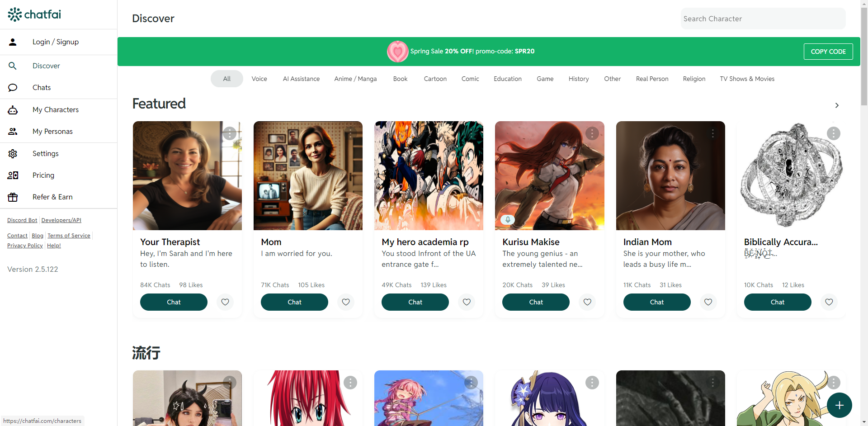The image size is (868, 426).
Task: Open My Personas people icon
Action: [x=13, y=132]
